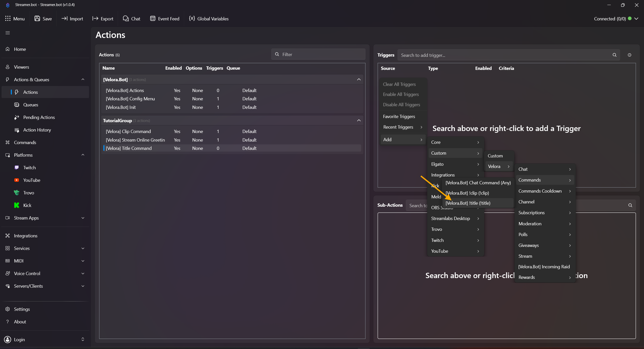The image size is (644, 349).
Task: Open the Kick platform page
Action: point(27,205)
